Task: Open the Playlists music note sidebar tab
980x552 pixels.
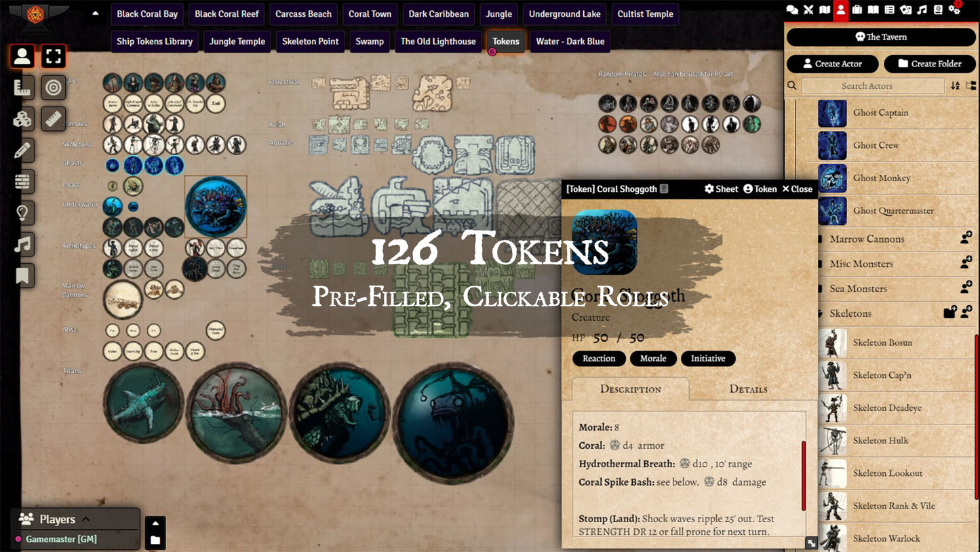Action: click(922, 9)
